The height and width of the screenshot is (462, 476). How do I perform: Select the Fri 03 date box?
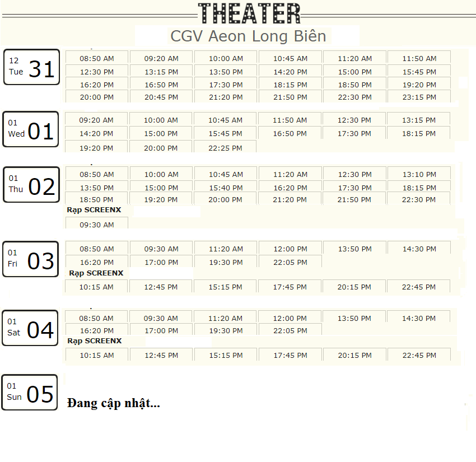click(x=31, y=259)
